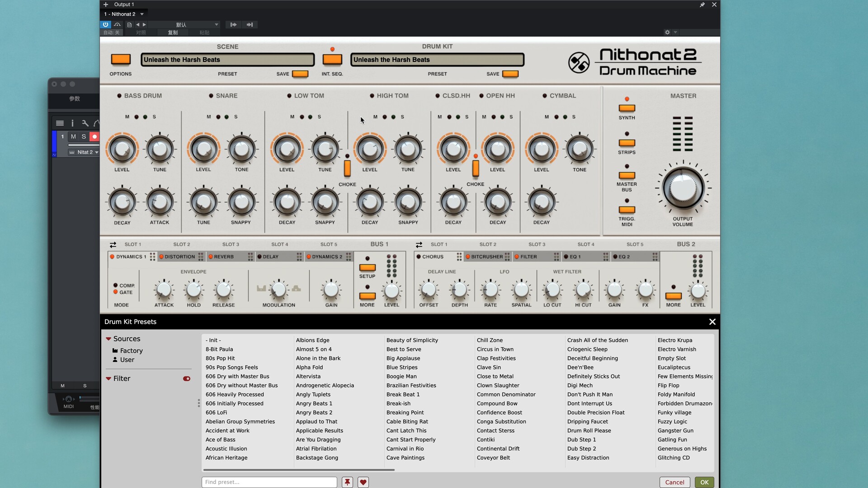Toggle the Filter on/off switch

187,379
